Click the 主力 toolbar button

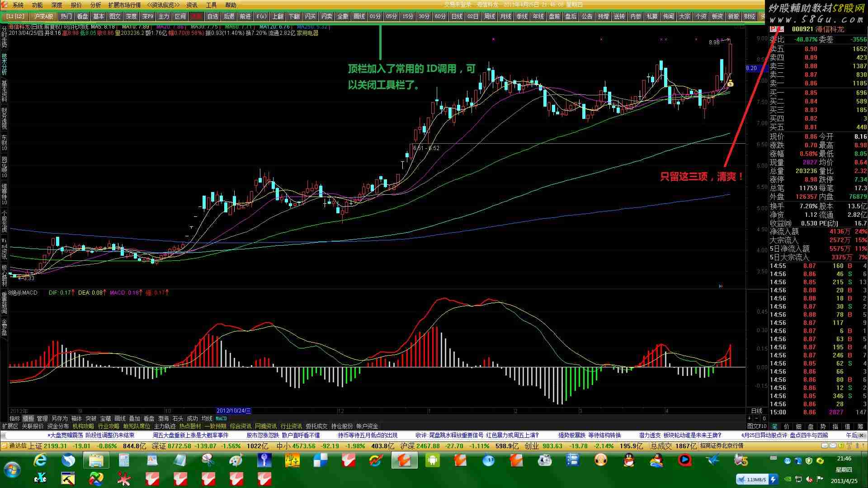164,16
